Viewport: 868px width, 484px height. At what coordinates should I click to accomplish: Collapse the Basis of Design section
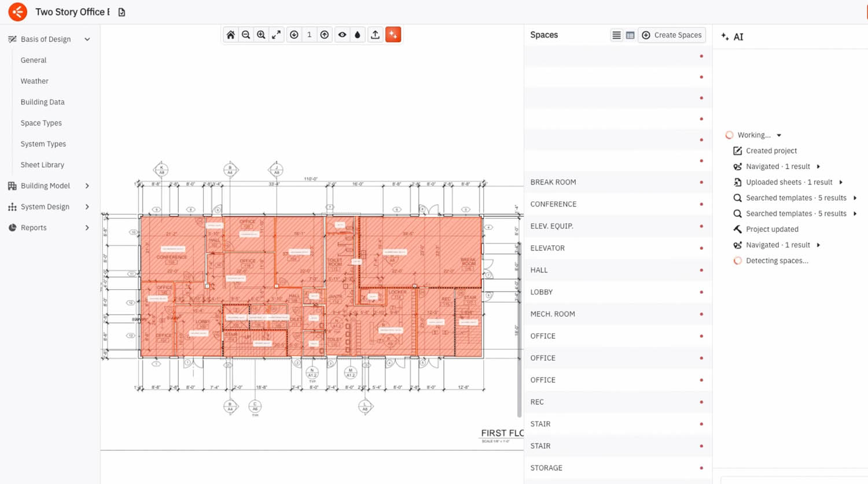(87, 39)
